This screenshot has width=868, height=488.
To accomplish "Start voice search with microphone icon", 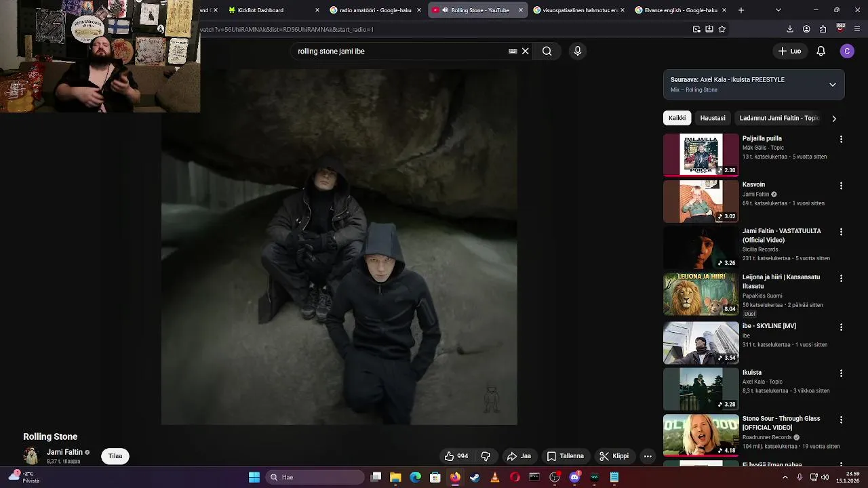I will click(x=577, y=51).
